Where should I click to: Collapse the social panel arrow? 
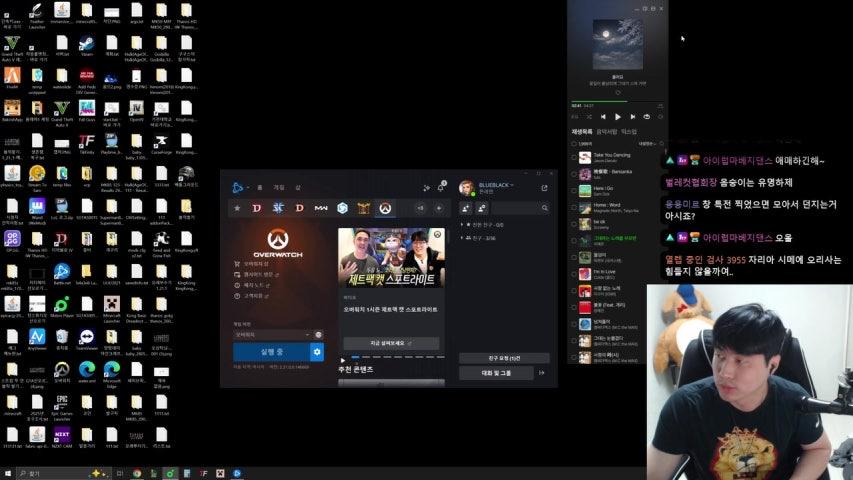(542, 373)
